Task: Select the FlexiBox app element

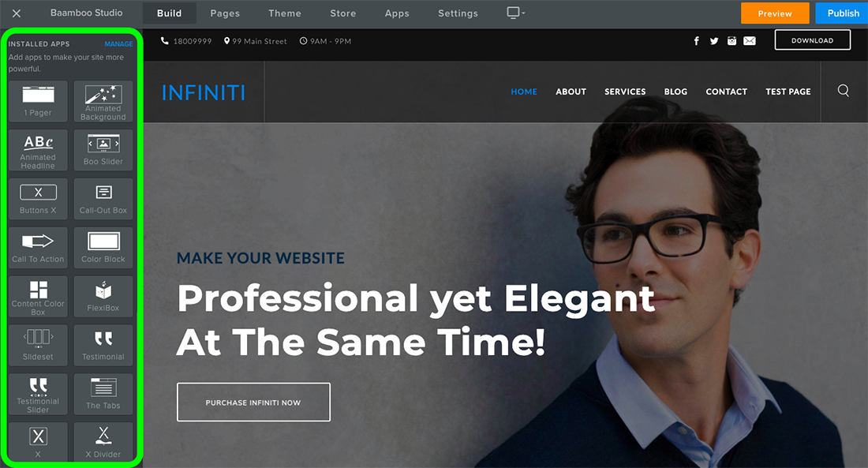Action: pos(103,296)
